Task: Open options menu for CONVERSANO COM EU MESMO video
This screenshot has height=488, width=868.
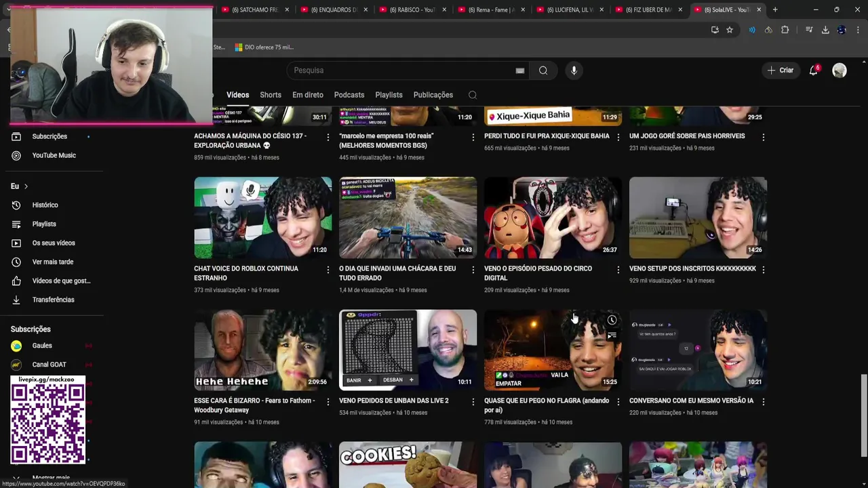Action: (x=763, y=402)
